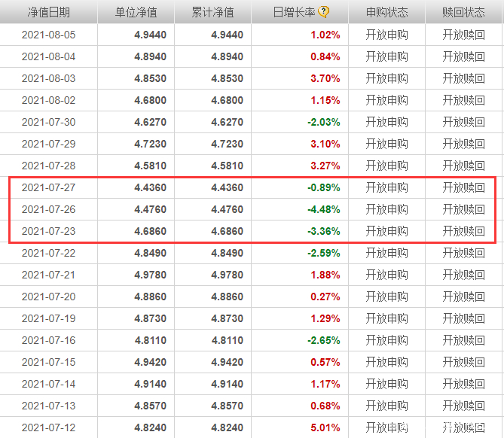Screen dimensions: 504x438
Task: Select the 累计净值 column header
Action: (212, 12)
